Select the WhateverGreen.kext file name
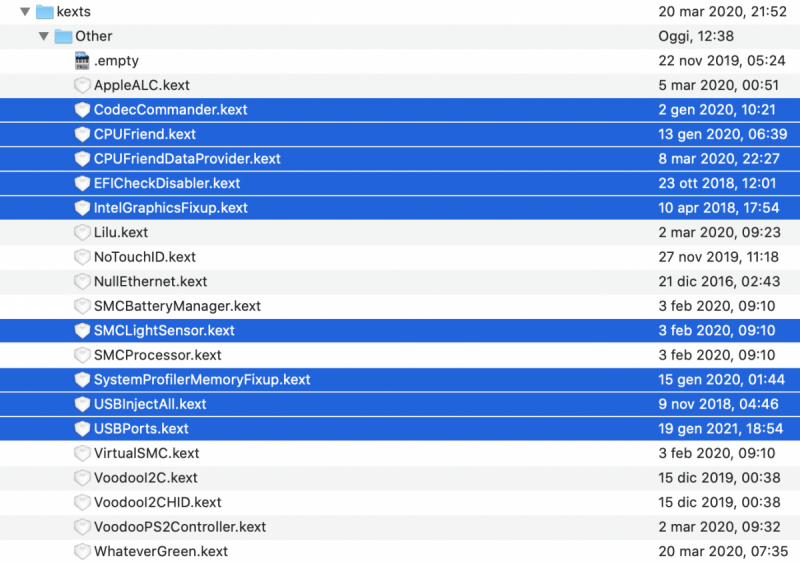Image resolution: width=800 pixels, height=562 pixels. tap(161, 551)
